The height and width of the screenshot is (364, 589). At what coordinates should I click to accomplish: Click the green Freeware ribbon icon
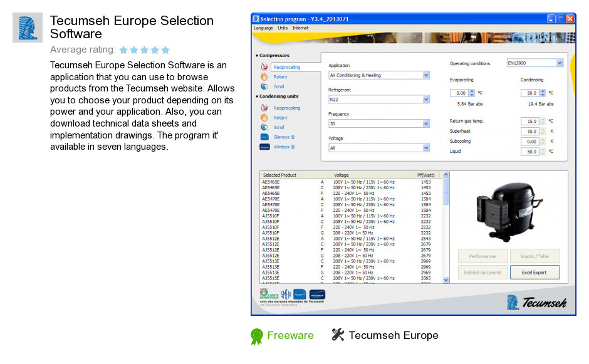coord(256,336)
